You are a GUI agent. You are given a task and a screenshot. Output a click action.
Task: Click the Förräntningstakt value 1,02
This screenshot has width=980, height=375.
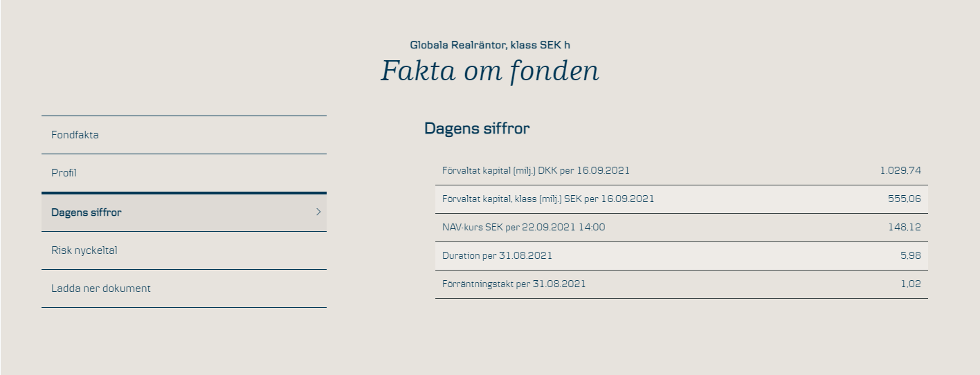pos(911,284)
